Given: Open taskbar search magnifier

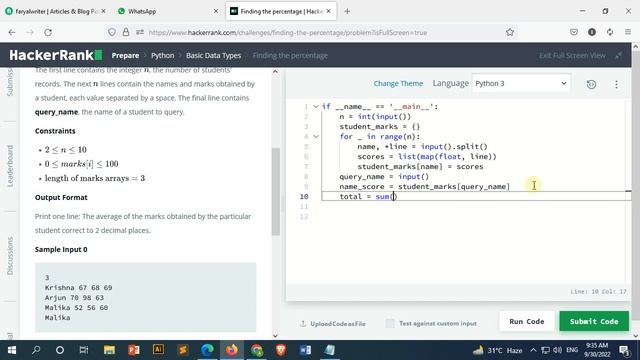Looking at the screenshot, I should pos(36,350).
